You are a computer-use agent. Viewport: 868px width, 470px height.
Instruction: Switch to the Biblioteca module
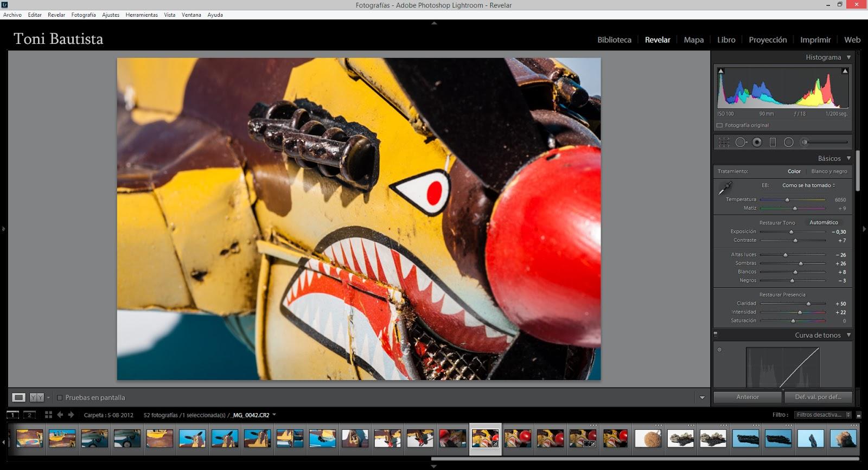[614, 40]
